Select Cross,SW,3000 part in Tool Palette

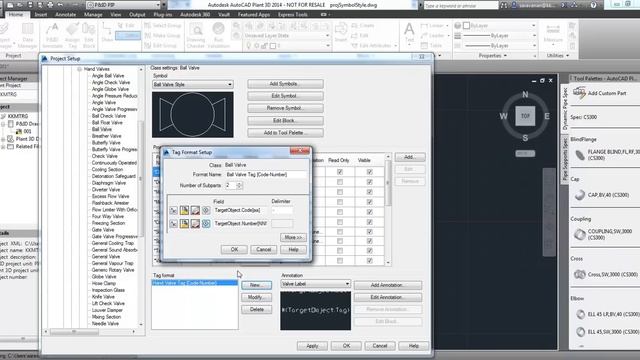pos(606,275)
